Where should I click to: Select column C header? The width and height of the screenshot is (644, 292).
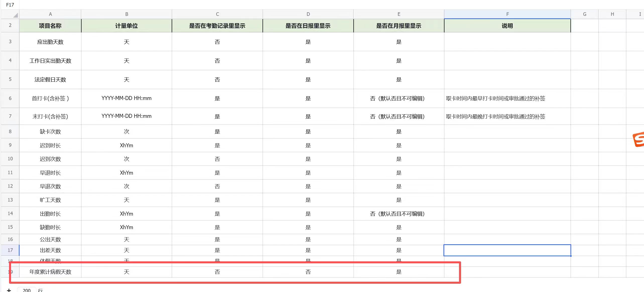[217, 14]
